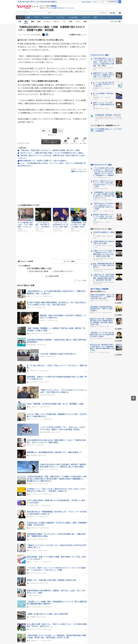Open thumbnail of 兵庫県知事疑惑 recommended article
The image size is (138, 644).
(78, 214)
